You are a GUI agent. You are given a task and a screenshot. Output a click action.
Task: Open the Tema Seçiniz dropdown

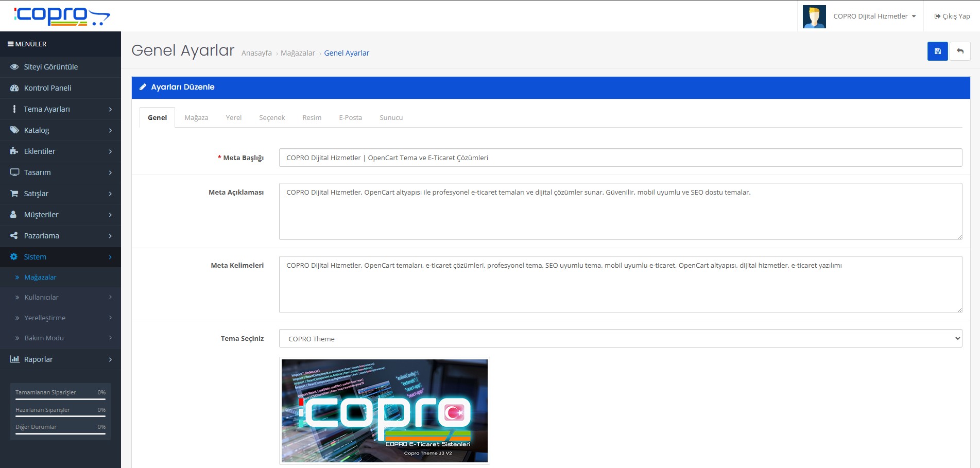(x=620, y=339)
